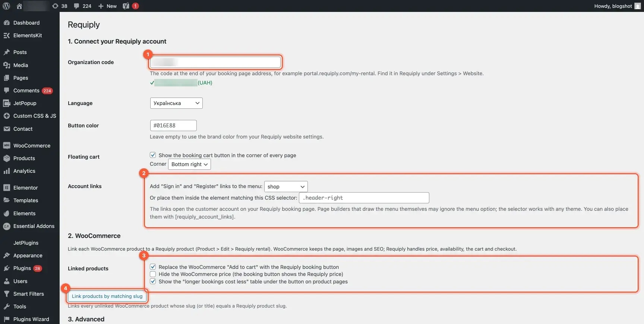Image resolution: width=644 pixels, height=324 pixels.
Task: Click the Media library icon
Action: click(x=7, y=65)
